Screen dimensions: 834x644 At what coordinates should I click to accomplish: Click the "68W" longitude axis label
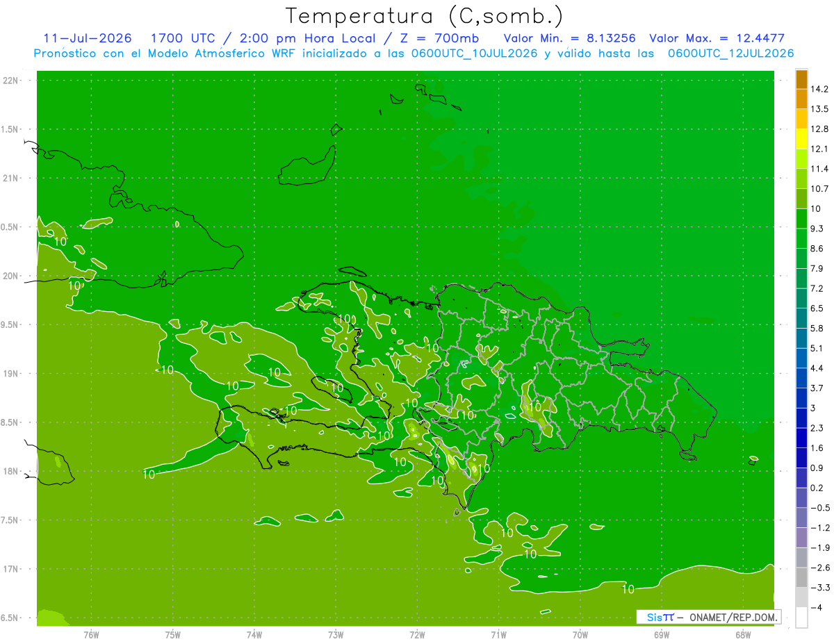[743, 634]
